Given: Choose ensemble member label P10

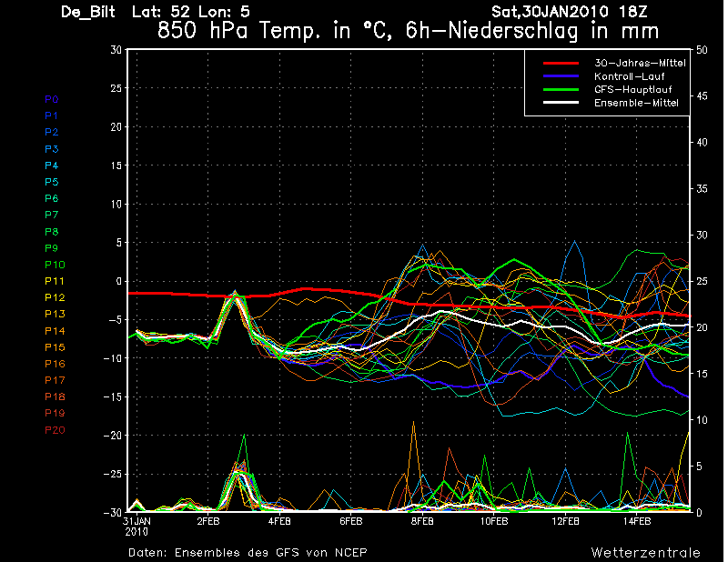Looking at the screenshot, I should (x=55, y=265).
